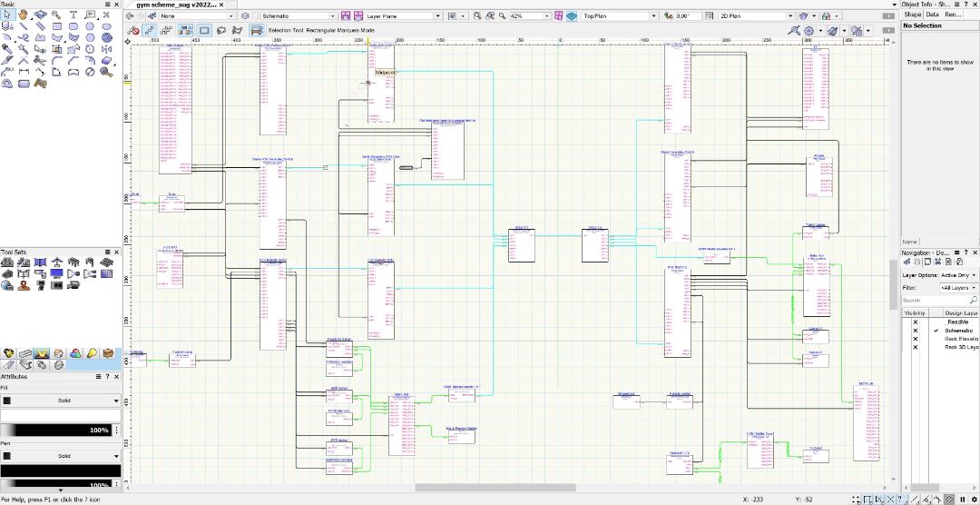Switch to the Data tab in Object Info
The image size is (980, 505).
pyautogui.click(x=932, y=15)
